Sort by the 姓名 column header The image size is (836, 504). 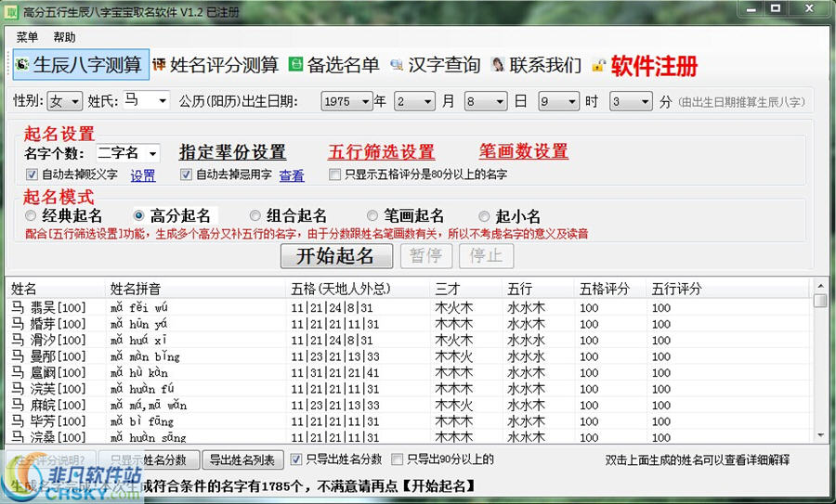[x=56, y=289]
